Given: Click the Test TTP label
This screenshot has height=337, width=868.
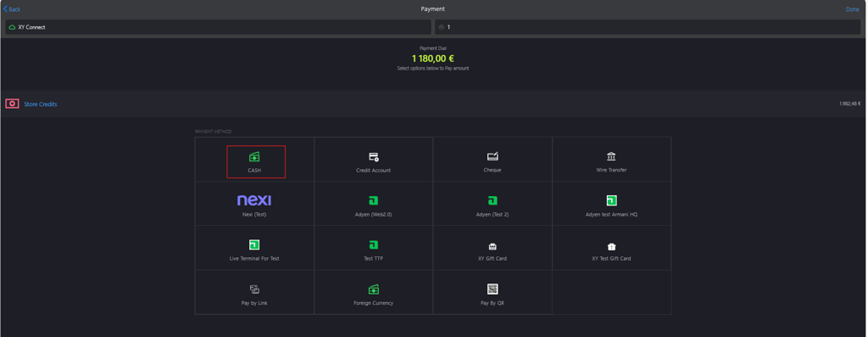Looking at the screenshot, I should click(x=374, y=259).
